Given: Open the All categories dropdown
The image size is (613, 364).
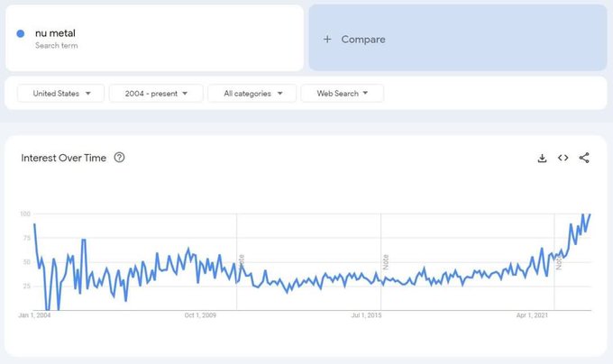Looking at the screenshot, I should (x=252, y=93).
